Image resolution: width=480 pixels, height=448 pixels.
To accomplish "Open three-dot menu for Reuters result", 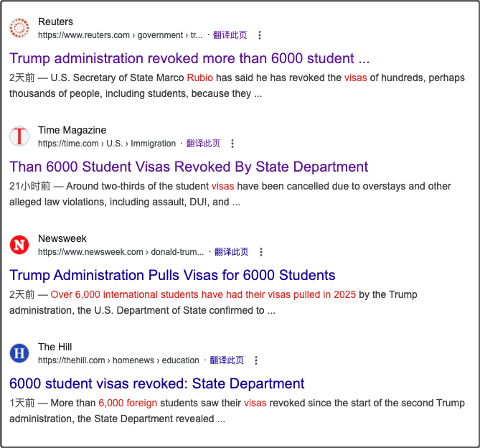I will pos(260,35).
